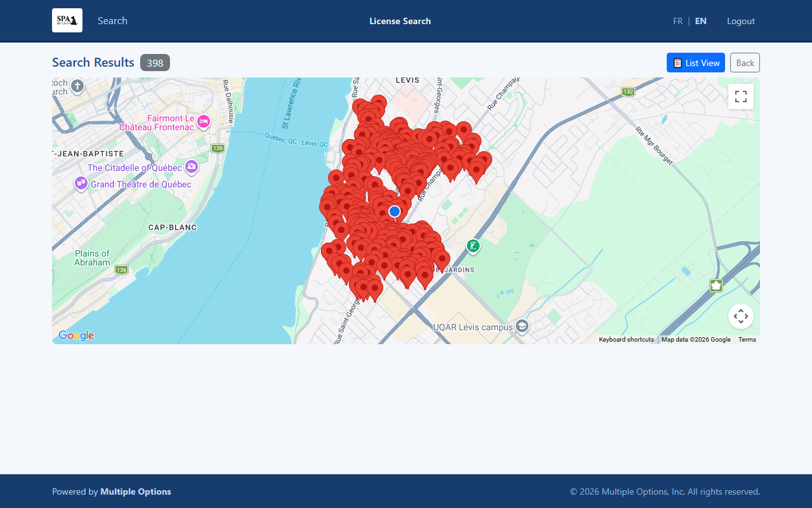Click the Route 132 shield on map

click(628, 92)
